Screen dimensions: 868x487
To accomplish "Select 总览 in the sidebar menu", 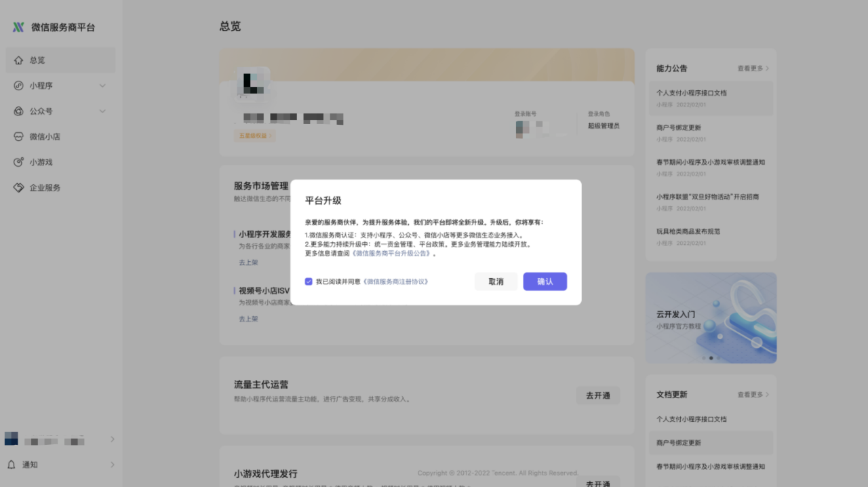I will pyautogui.click(x=61, y=60).
